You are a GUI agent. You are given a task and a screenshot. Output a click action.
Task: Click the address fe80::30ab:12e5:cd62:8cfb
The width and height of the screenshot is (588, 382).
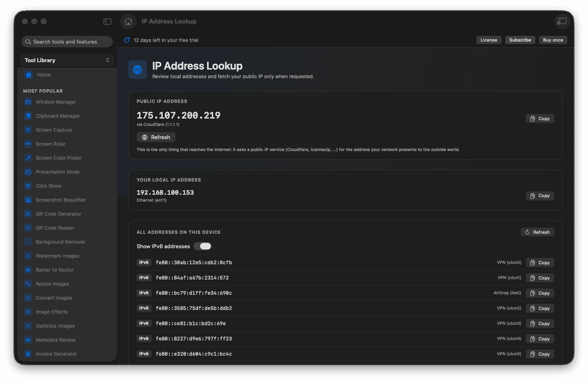click(x=194, y=263)
